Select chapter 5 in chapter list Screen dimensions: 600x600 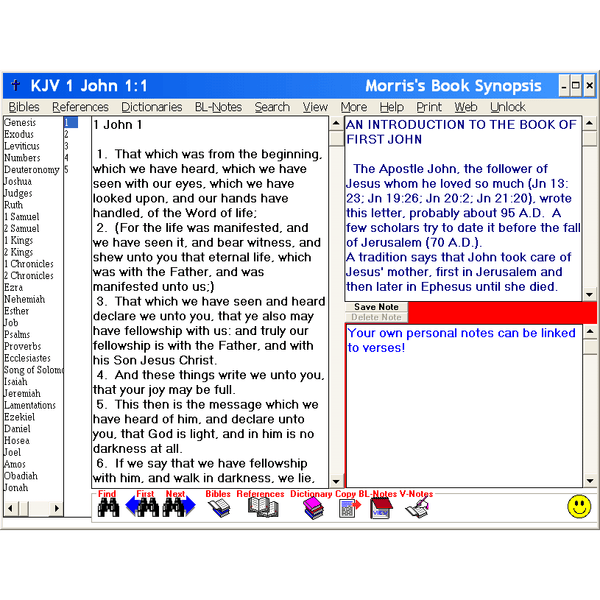[x=67, y=170]
